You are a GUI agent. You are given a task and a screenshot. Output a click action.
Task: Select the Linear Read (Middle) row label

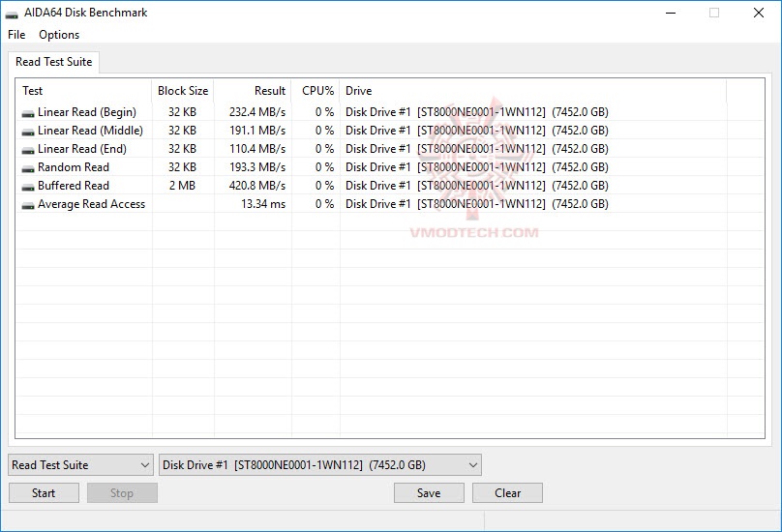click(90, 131)
